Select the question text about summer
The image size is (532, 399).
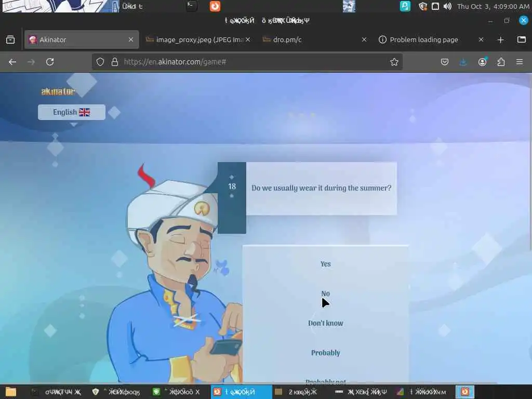(x=321, y=188)
